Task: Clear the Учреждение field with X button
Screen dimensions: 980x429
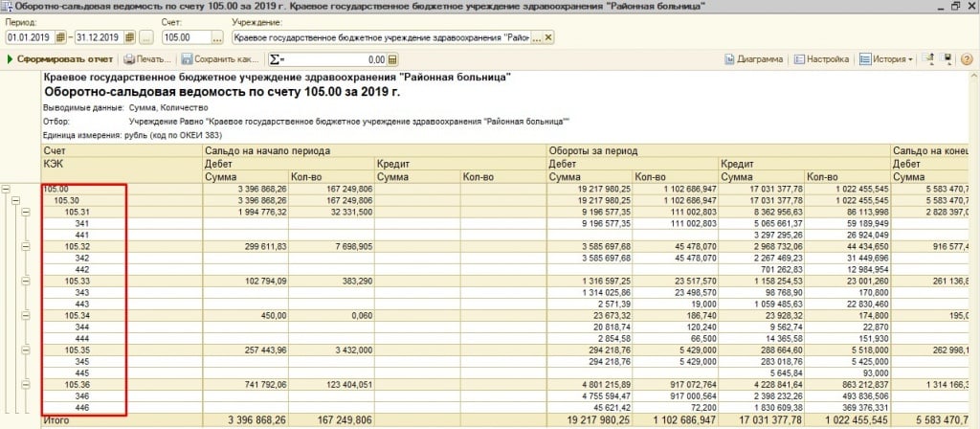Action: pos(548,37)
